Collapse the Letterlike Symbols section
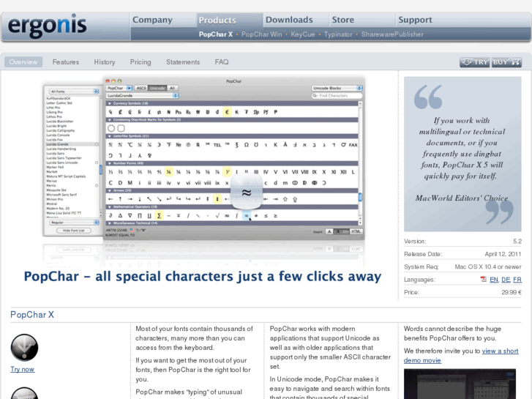 [109, 136]
